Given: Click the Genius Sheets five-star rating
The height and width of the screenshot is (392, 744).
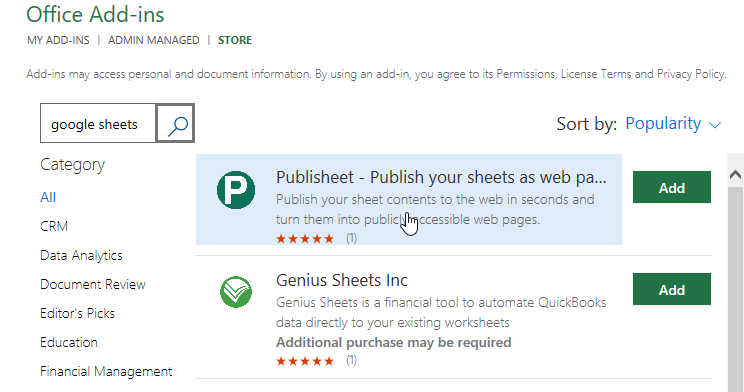Looking at the screenshot, I should click(x=305, y=361).
